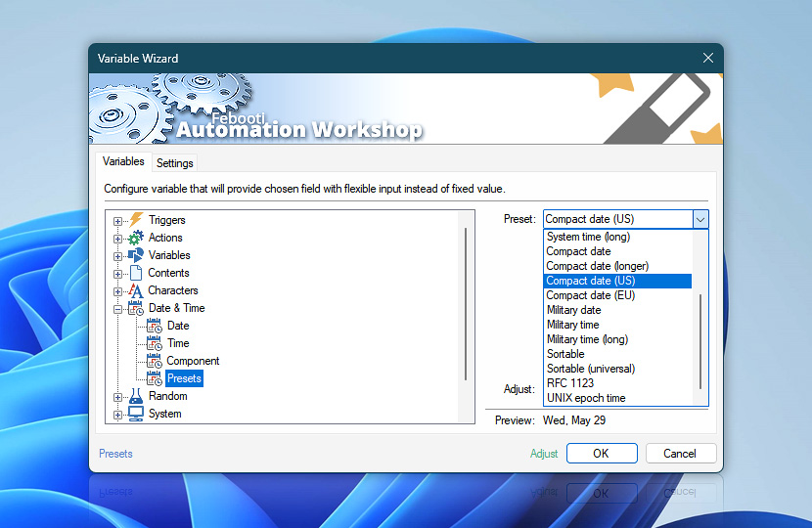Viewport: 812px width, 528px height.
Task: Choose highlighted Compact date (US) option
Action: point(618,281)
